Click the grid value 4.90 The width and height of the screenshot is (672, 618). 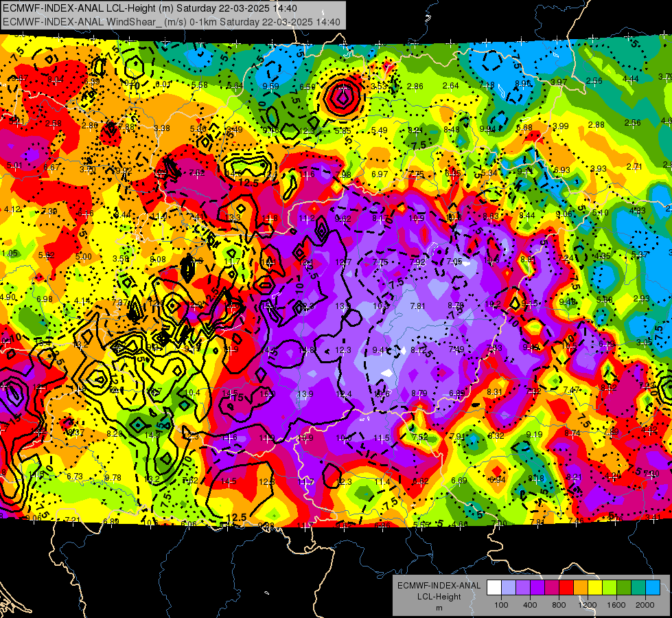(x=8, y=297)
